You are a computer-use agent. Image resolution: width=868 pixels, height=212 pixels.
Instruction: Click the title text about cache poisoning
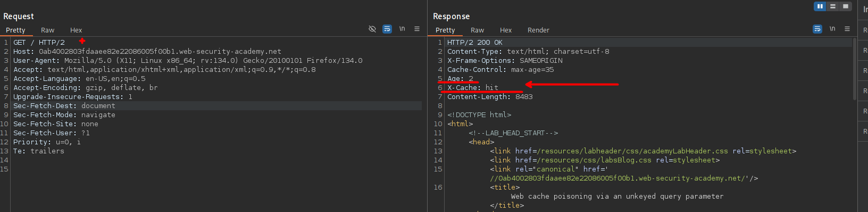click(x=617, y=197)
